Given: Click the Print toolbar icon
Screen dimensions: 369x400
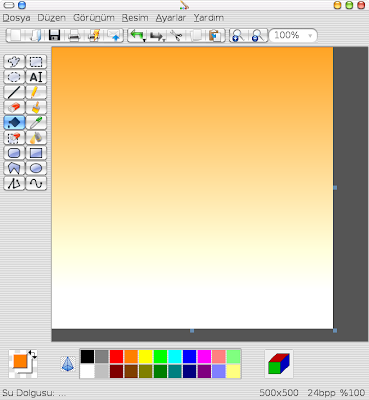Looking at the screenshot, I should (x=74, y=35).
